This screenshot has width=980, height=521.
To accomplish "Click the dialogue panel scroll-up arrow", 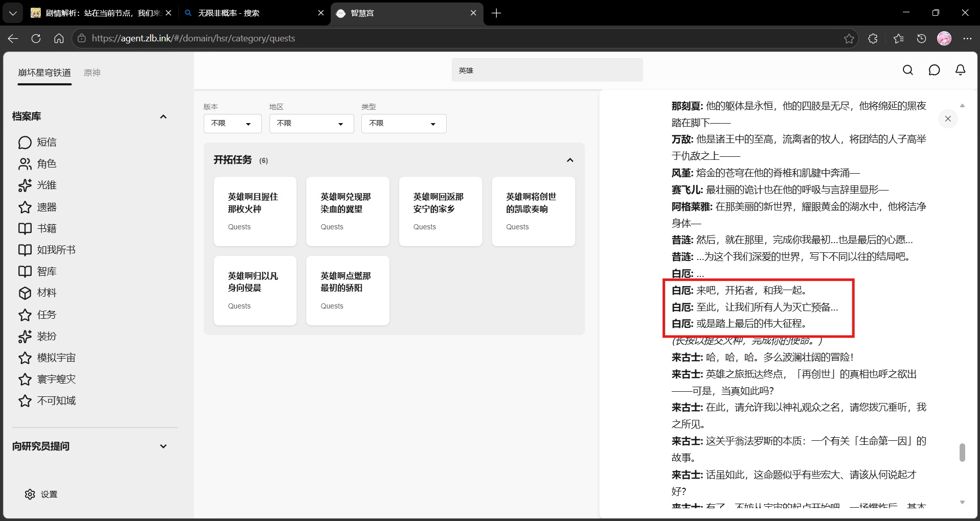I will tap(962, 106).
